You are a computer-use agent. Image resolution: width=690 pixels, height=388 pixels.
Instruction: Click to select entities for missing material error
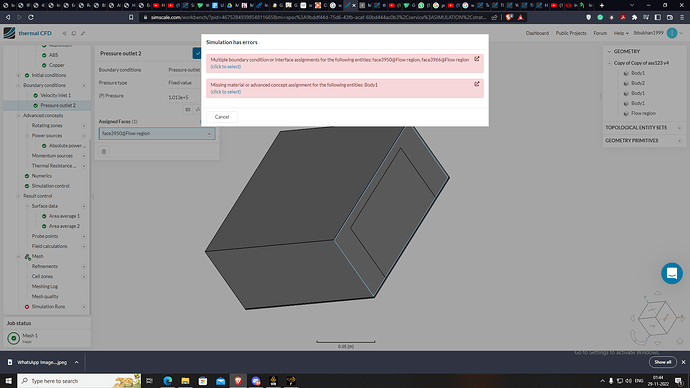click(x=226, y=92)
